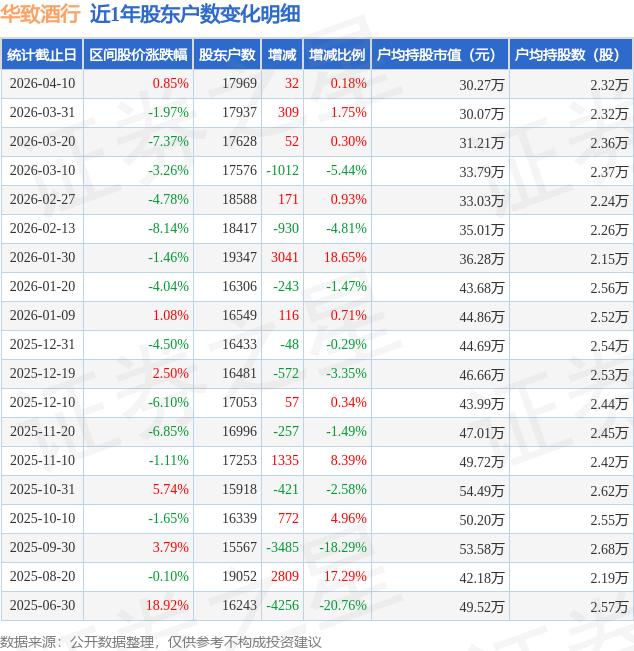
Task: Click the -8.14% price change cell
Action: pos(168,228)
